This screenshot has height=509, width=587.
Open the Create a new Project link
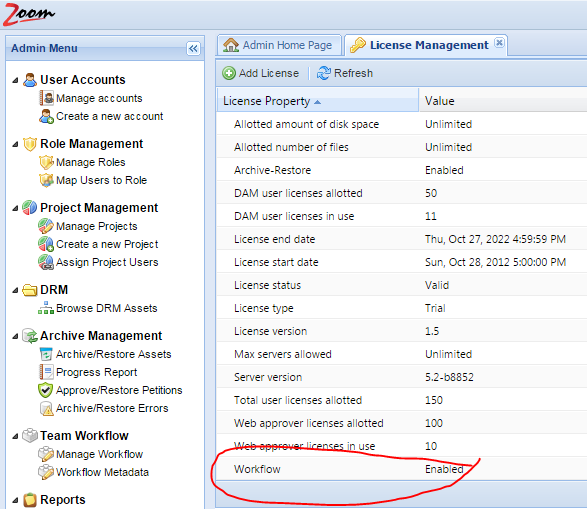pos(107,244)
